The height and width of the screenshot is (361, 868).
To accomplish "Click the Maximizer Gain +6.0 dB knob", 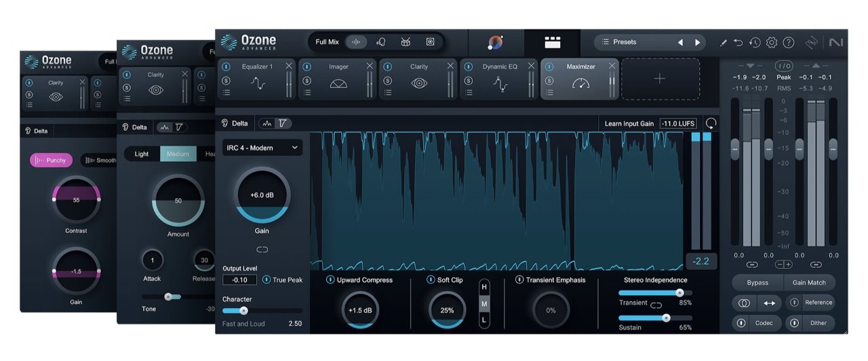I will pos(262,195).
